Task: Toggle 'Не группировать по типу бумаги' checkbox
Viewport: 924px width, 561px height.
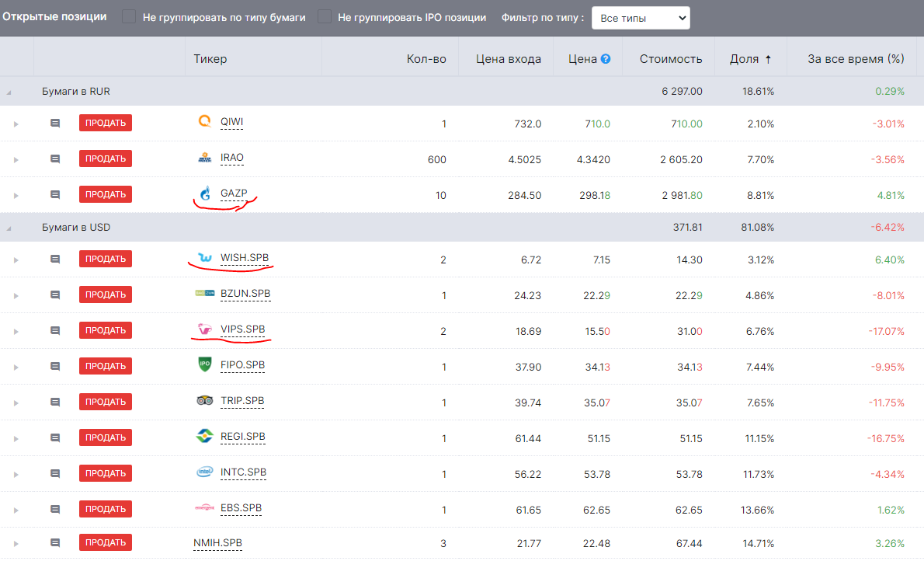Action: (128, 16)
